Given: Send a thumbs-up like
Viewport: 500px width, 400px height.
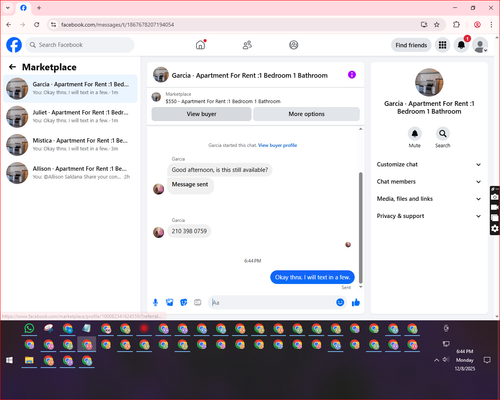Looking at the screenshot, I should [356, 302].
